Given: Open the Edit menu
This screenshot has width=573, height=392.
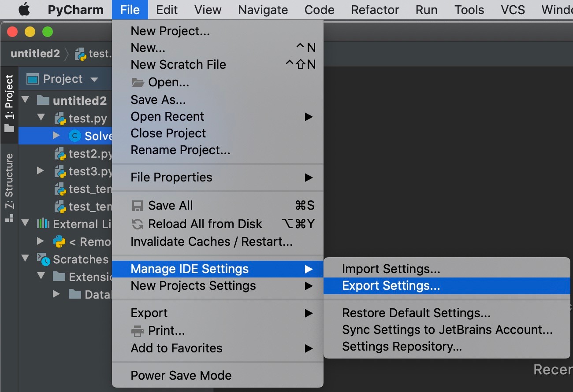Looking at the screenshot, I should [167, 10].
